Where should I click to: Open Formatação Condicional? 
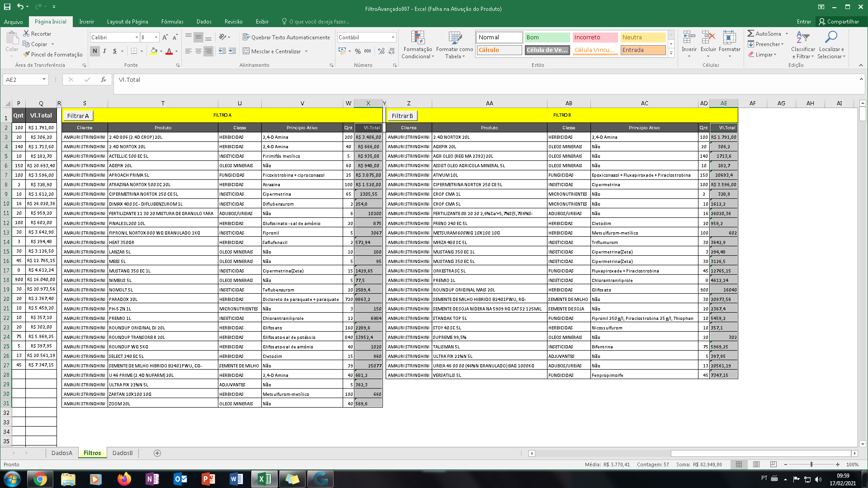tap(418, 45)
